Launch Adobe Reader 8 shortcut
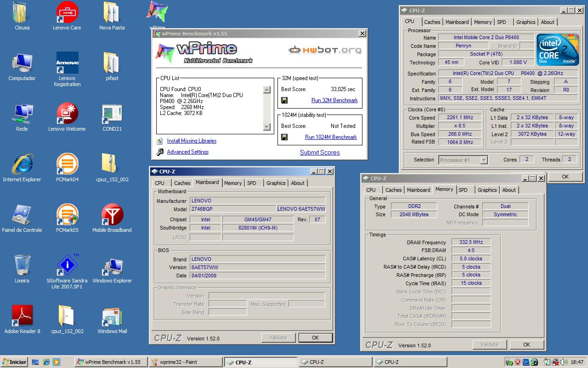This screenshot has height=368, width=588. point(22,316)
